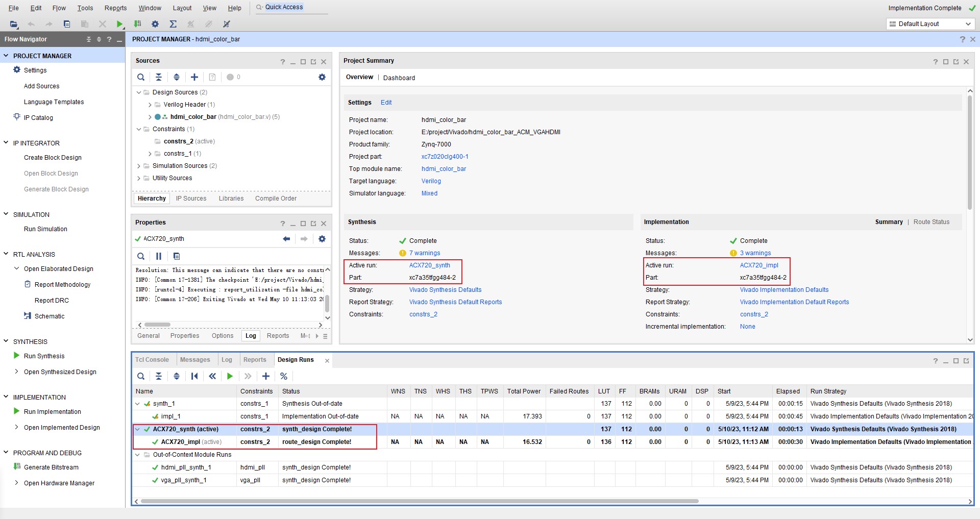Collapse the PROJECT MANAGER section
Viewport: 980px width, 519px height.
pyautogui.click(x=6, y=56)
